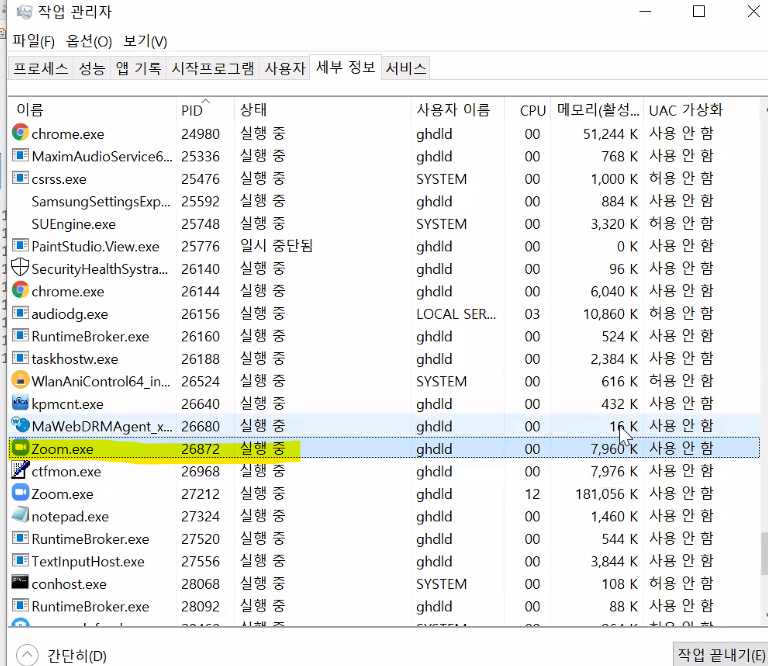Sort by the CPU column header
Screen dimensions: 768x666
528,110
